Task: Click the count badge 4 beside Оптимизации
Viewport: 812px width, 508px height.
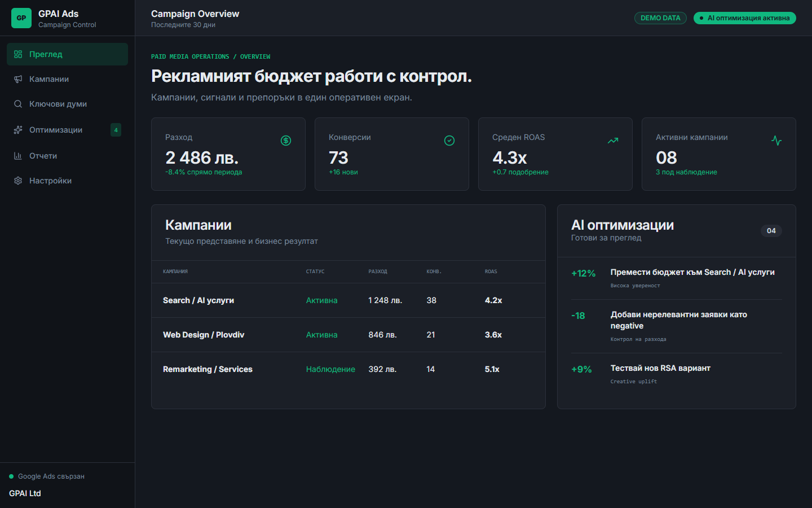Action: coord(116,130)
